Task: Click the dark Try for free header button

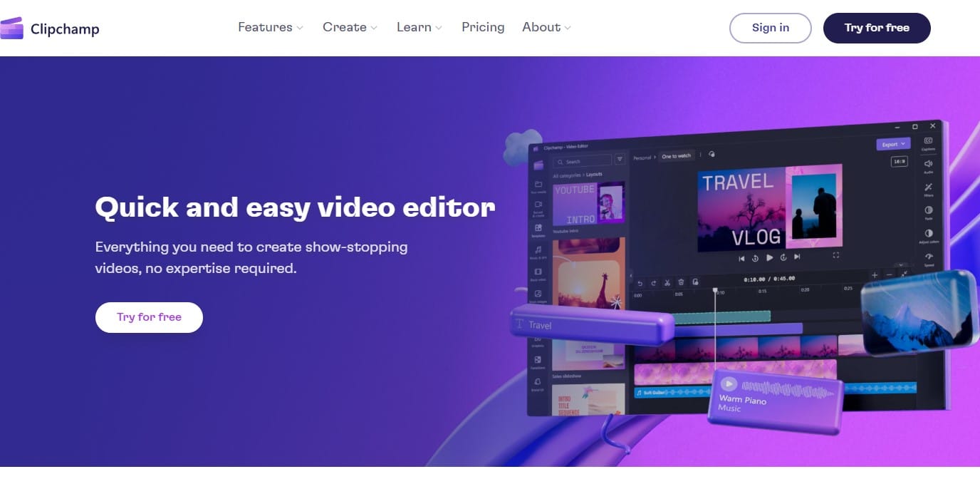Action: 877,28
